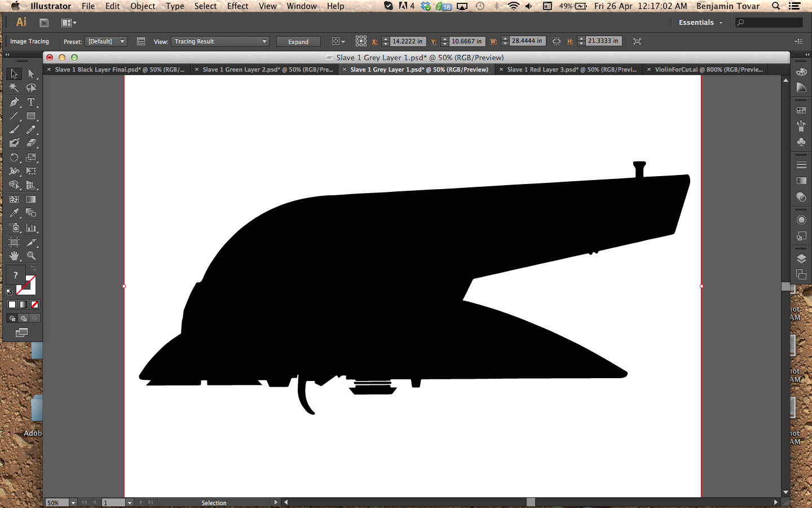
Task: Switch to Slave 1 Black Layer Final.psd tab
Action: click(116, 69)
